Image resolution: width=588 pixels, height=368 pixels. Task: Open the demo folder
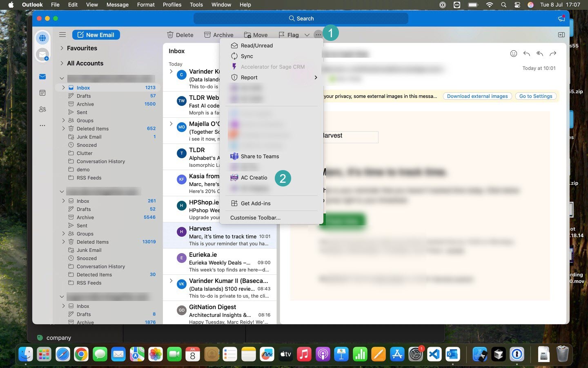(x=108, y=169)
